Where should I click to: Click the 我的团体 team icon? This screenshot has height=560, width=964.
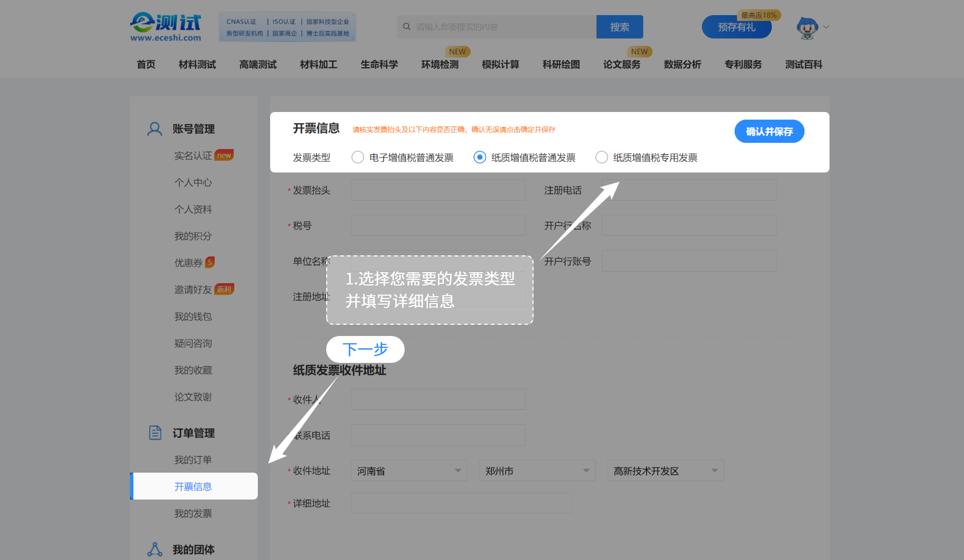[154, 549]
